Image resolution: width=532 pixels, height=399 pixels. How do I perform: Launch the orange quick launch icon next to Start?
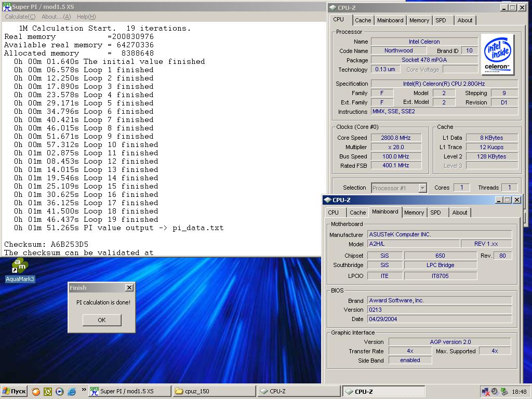(35, 392)
